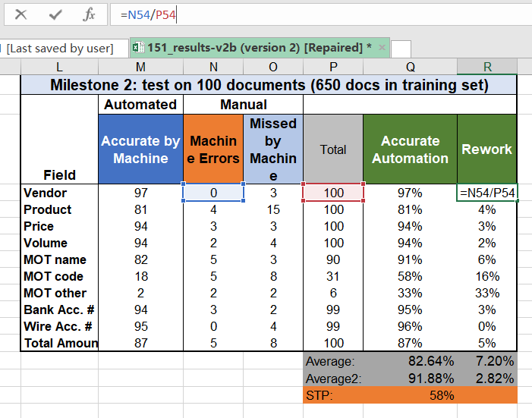Select the Total Amount row label
The height and width of the screenshot is (418, 532).
[x=59, y=343]
